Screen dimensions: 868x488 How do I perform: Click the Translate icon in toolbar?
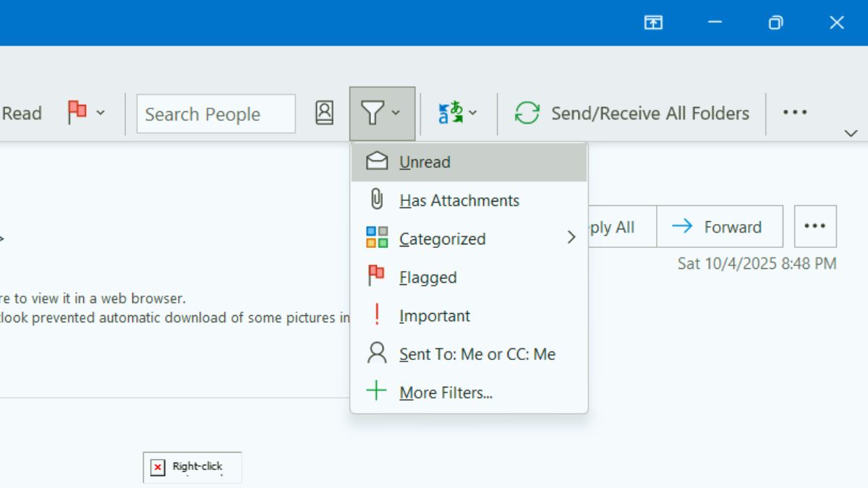click(x=451, y=113)
